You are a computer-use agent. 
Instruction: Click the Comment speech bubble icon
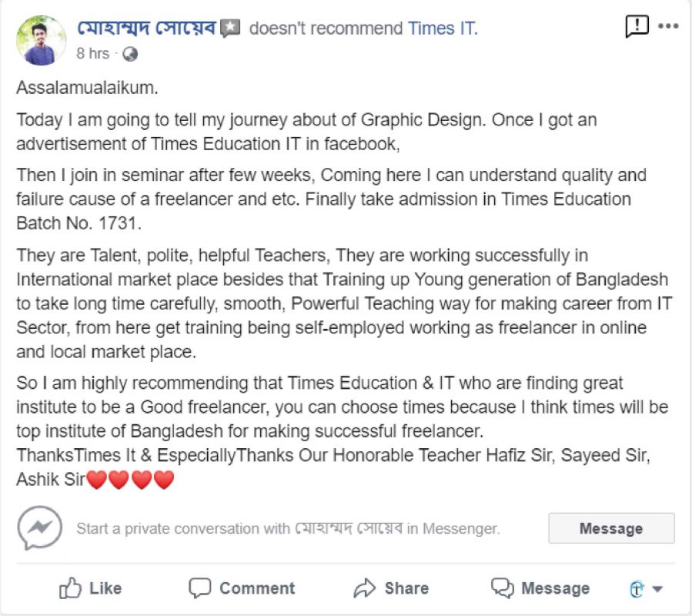(200, 588)
